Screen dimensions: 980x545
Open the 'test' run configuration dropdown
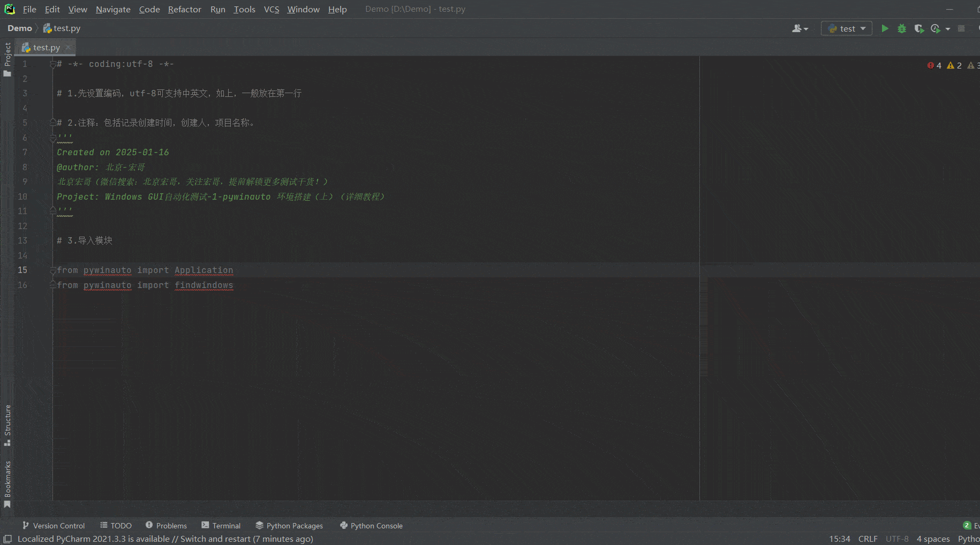point(847,28)
